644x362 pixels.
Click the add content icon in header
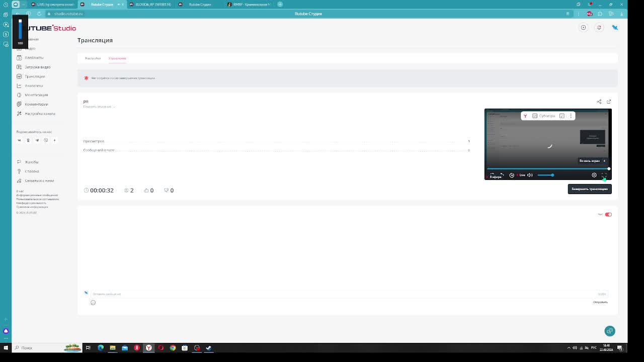[x=584, y=28]
